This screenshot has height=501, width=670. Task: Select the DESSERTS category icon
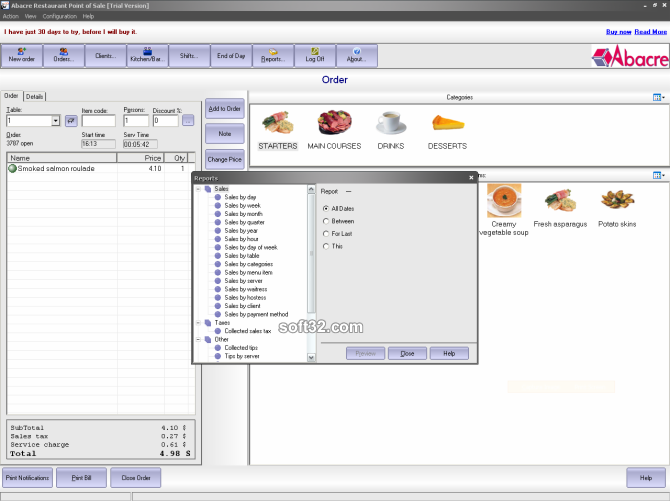pos(447,130)
